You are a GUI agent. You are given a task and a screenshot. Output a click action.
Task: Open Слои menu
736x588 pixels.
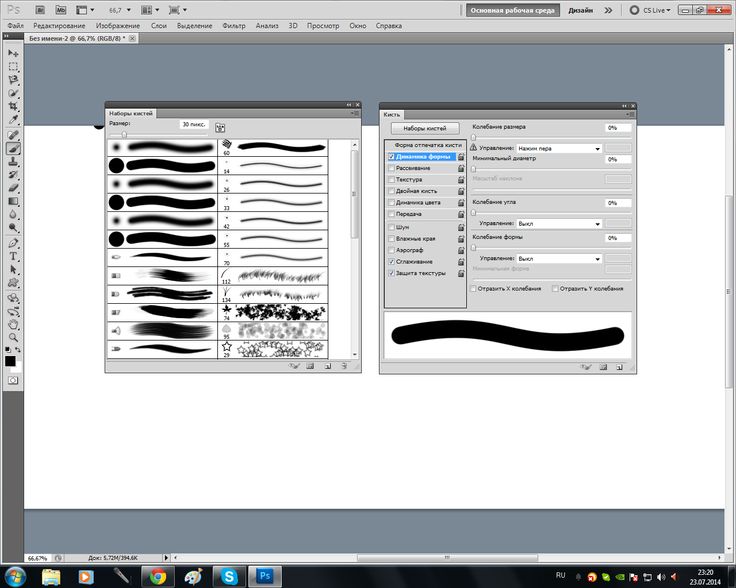159,26
